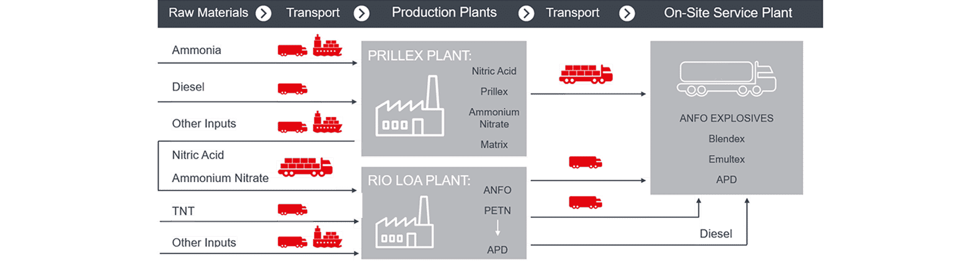Click the PRILLEX PLANT title
Screen dimensions: 980x271
[x=420, y=56]
